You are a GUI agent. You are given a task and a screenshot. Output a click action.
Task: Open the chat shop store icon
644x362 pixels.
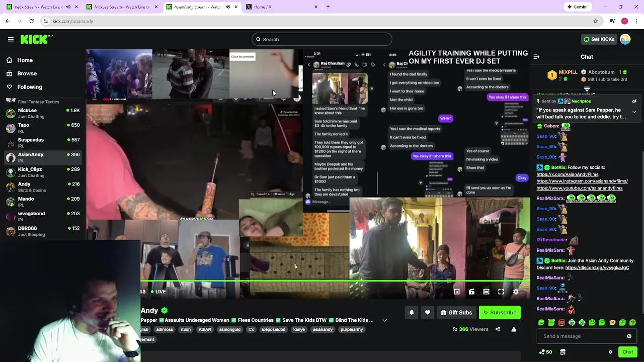coord(562,352)
